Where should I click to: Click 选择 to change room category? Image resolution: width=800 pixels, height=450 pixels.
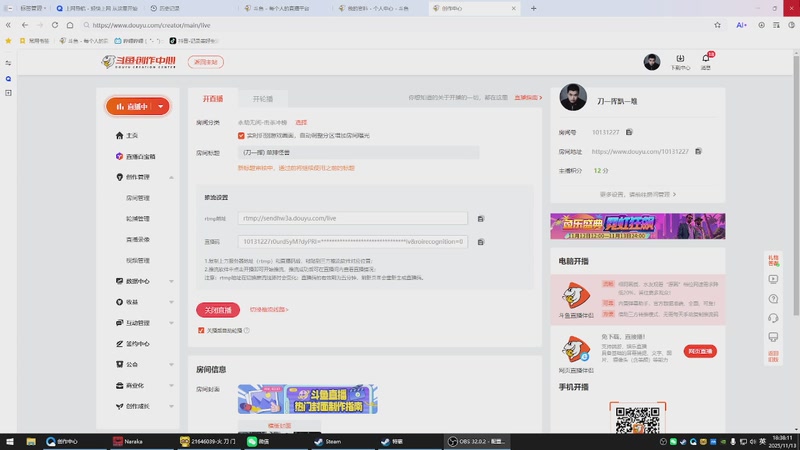(301, 122)
